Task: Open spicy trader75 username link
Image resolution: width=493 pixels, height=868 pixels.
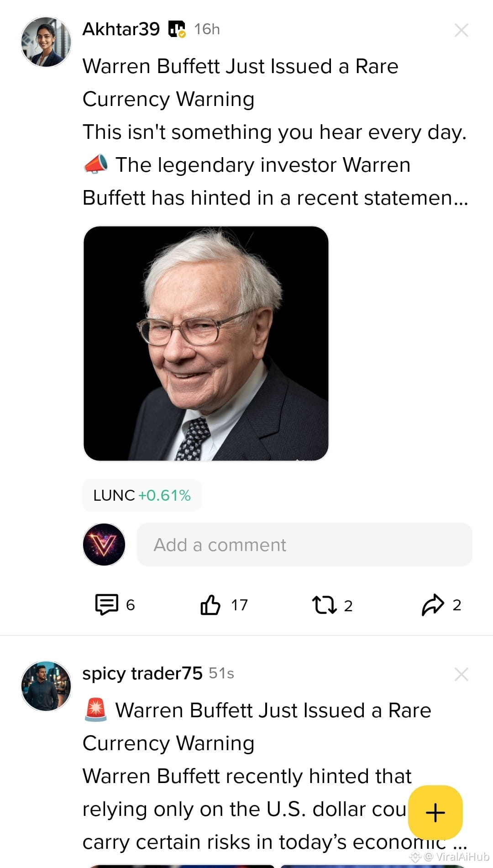Action: [142, 673]
